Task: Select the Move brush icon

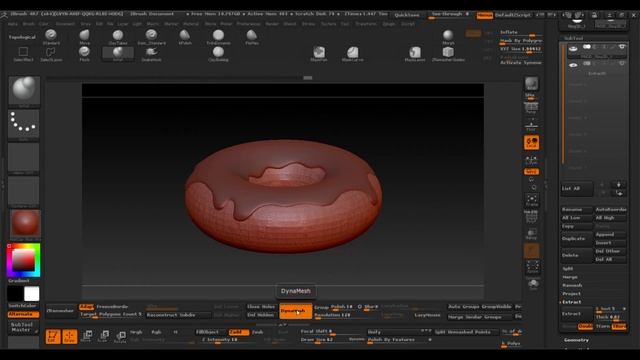Action: pyautogui.click(x=84, y=37)
